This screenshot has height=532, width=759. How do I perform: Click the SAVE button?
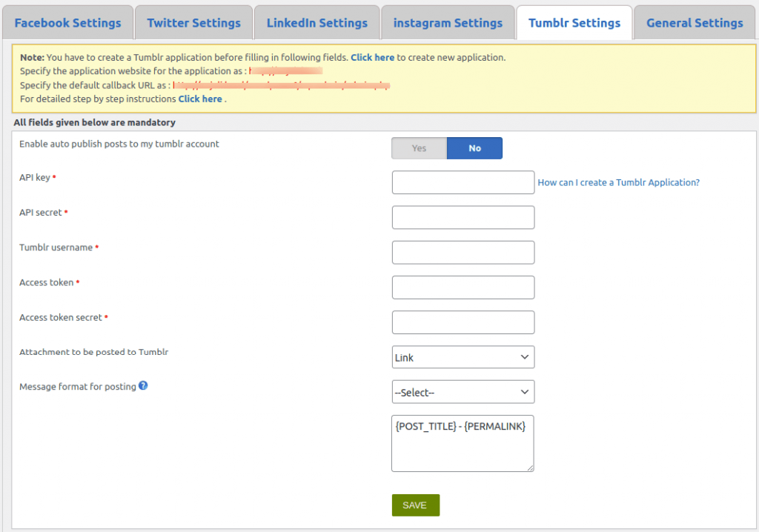(415, 505)
